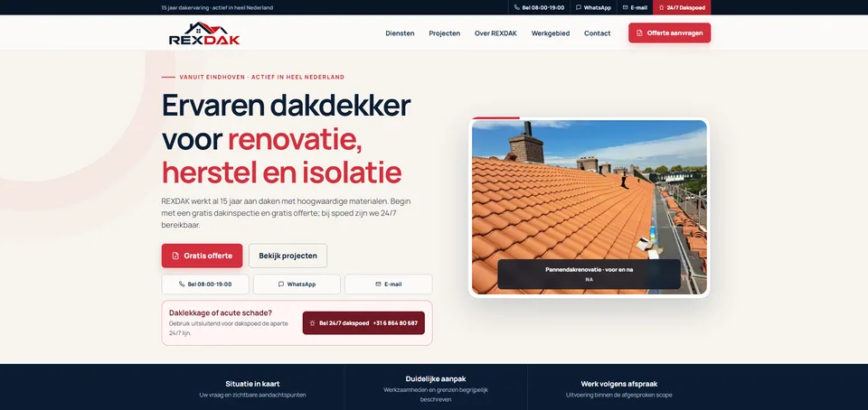Click the envelope icon in hero E-mail button
This screenshot has height=410, width=868.
tap(378, 284)
